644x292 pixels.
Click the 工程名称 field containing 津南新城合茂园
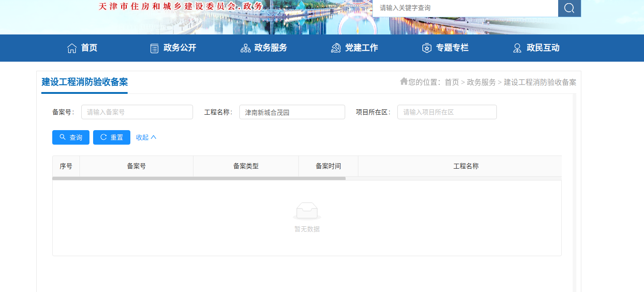(292, 112)
